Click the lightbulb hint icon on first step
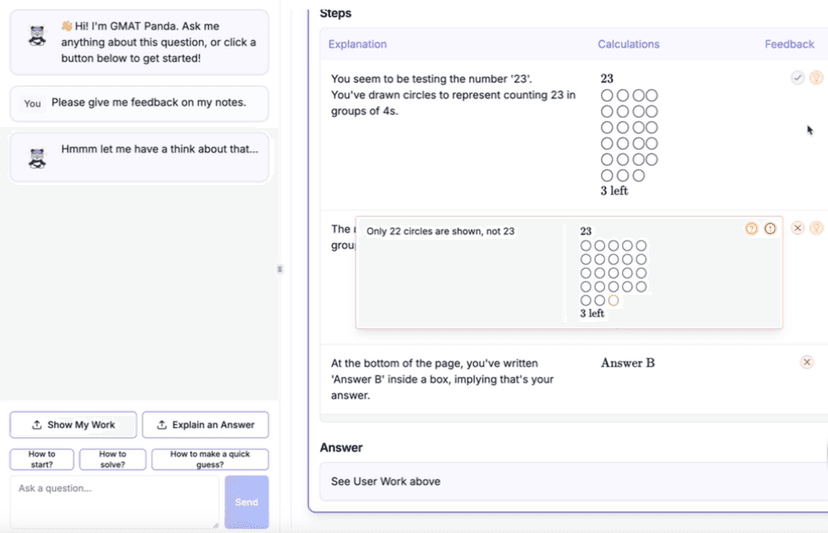828x533 pixels. coord(816,77)
